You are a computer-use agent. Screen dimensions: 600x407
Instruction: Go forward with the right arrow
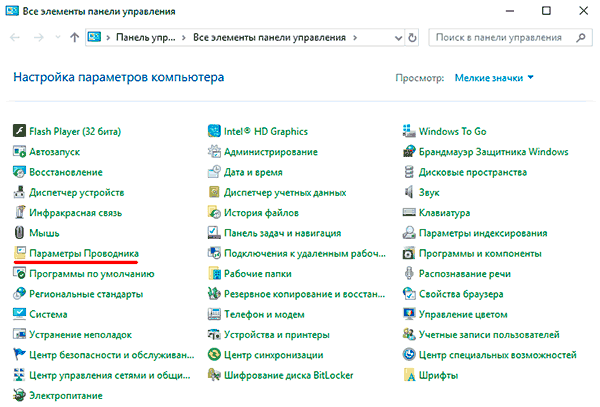(39, 37)
